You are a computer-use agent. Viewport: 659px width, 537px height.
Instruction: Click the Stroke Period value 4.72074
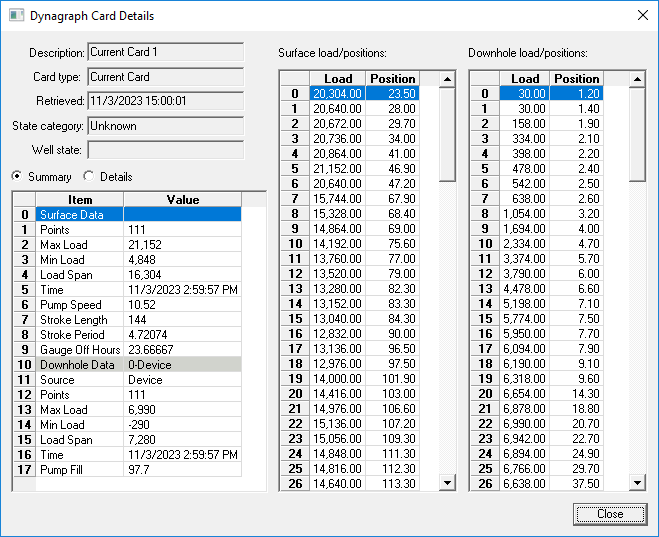point(182,335)
